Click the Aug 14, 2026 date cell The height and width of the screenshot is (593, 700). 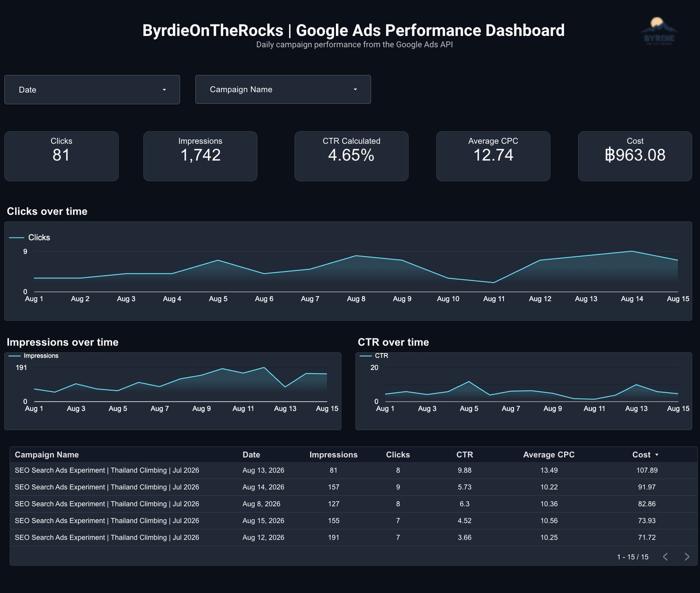click(263, 487)
